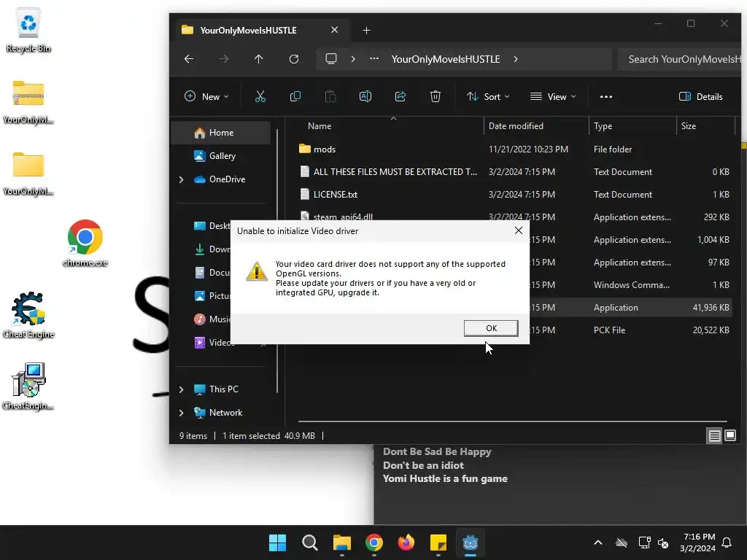Open the Recycle Bin desktop icon
The width and height of the screenshot is (747, 560).
pyautogui.click(x=28, y=30)
